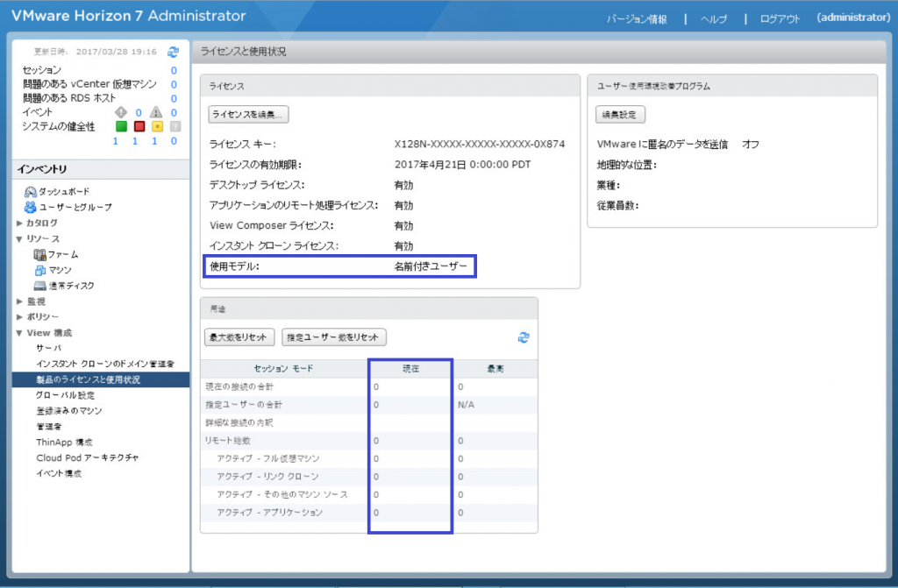Open グローバル設定 in sidebar

pyautogui.click(x=65, y=395)
